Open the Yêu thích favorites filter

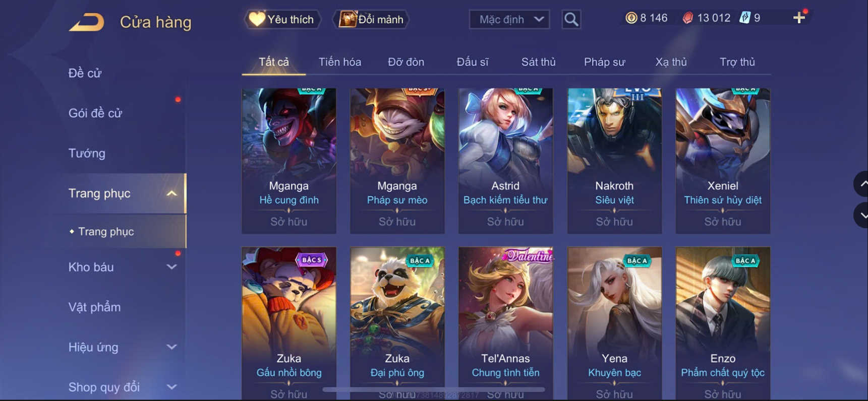[282, 20]
